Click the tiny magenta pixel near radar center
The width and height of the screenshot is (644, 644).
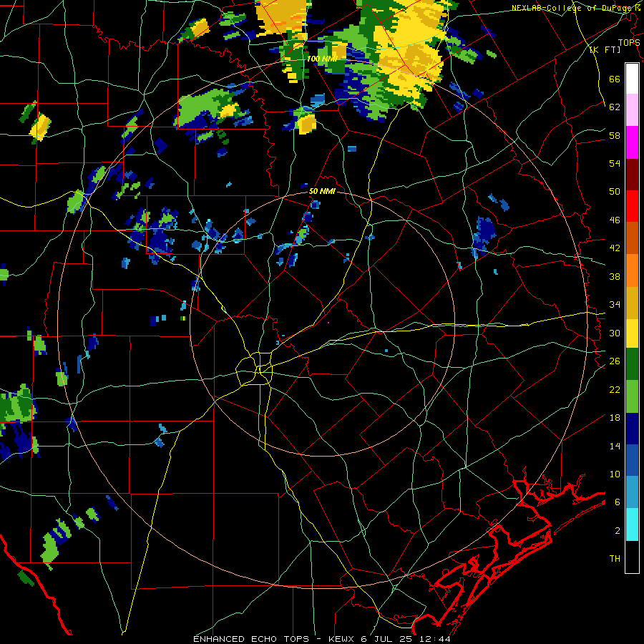point(328,323)
